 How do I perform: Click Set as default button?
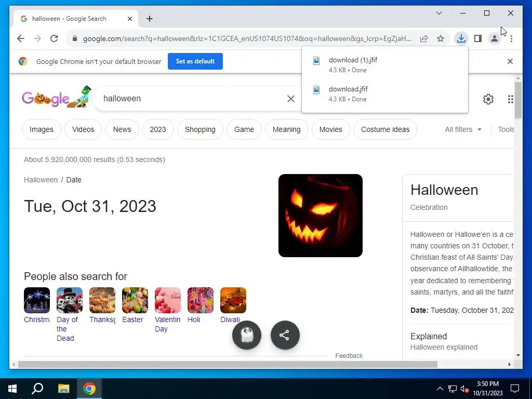[195, 61]
